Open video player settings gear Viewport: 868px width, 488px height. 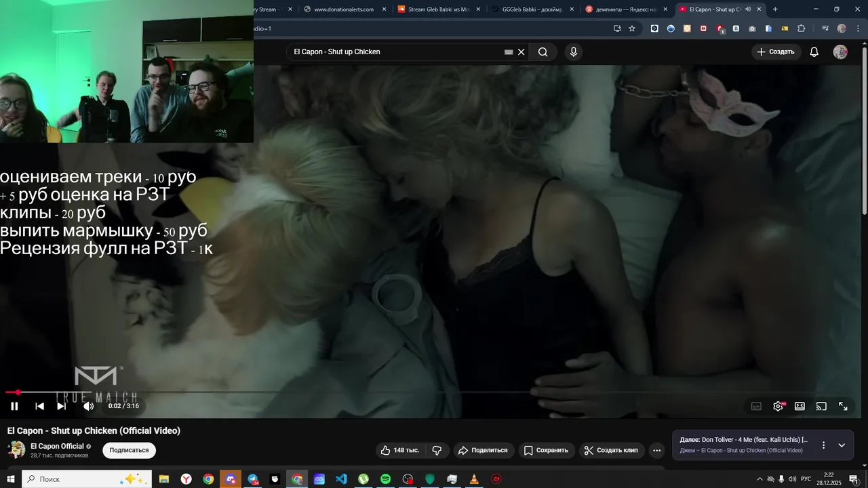coord(778,406)
